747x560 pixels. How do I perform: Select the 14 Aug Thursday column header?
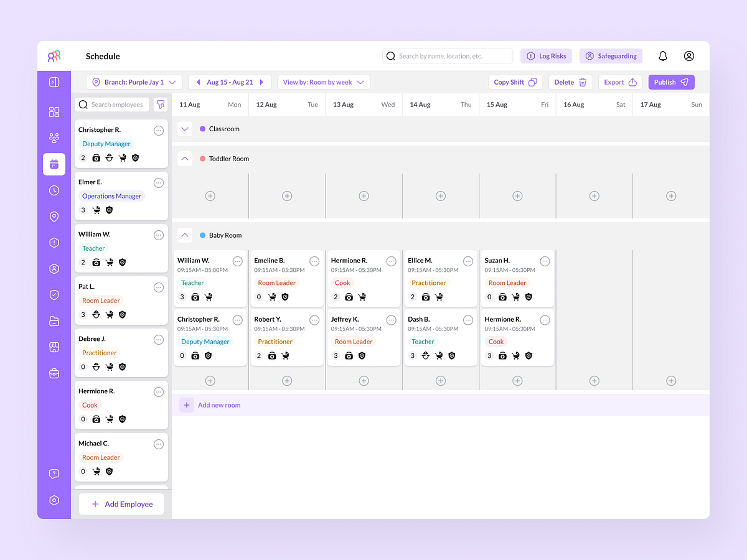[440, 104]
